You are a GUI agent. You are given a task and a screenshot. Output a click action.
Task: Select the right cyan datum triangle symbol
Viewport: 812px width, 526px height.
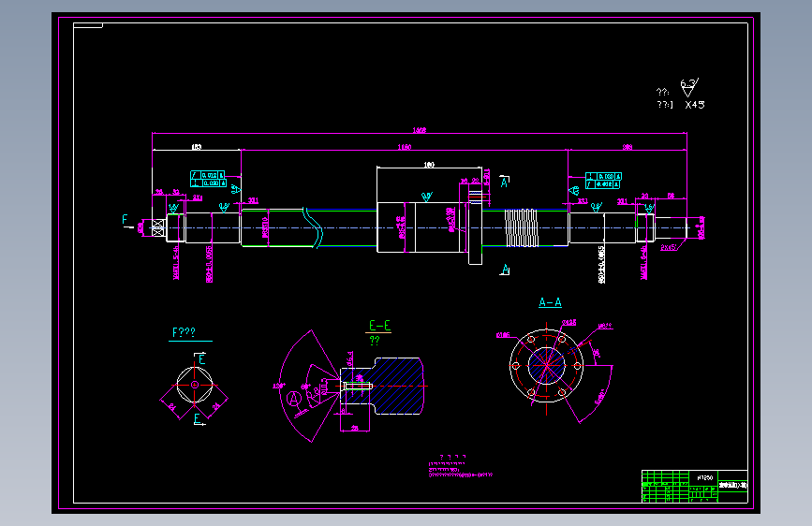tap(574, 191)
